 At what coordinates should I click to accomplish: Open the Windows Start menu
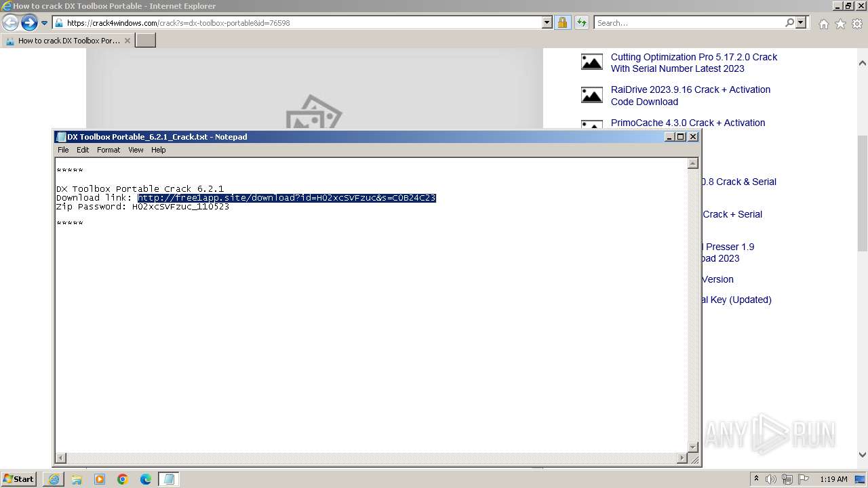[19, 479]
